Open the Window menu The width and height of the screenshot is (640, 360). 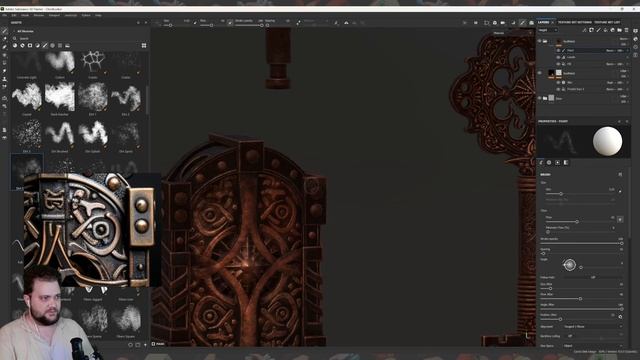tap(39, 15)
